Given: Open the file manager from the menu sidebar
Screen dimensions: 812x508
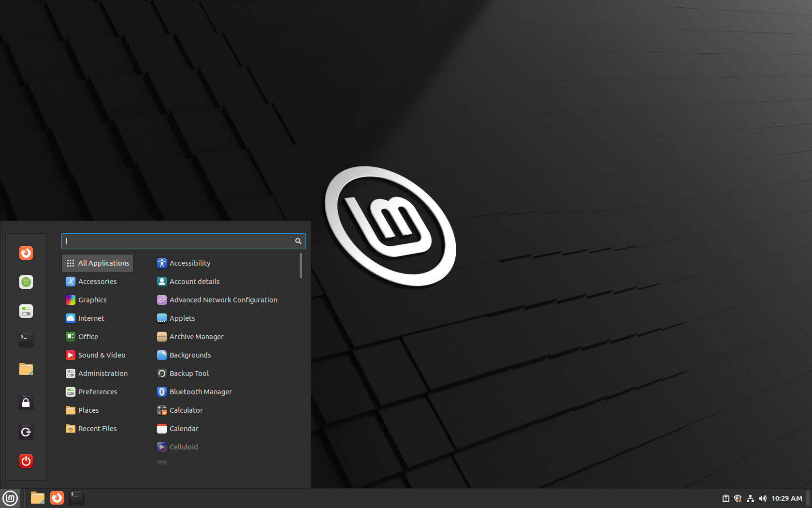Looking at the screenshot, I should click(x=26, y=369).
